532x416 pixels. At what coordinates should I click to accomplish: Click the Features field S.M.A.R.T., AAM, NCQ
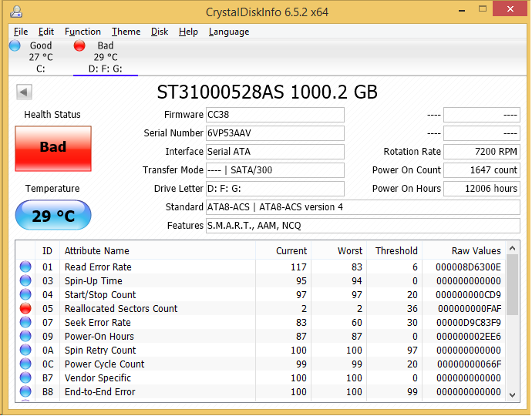(x=363, y=226)
